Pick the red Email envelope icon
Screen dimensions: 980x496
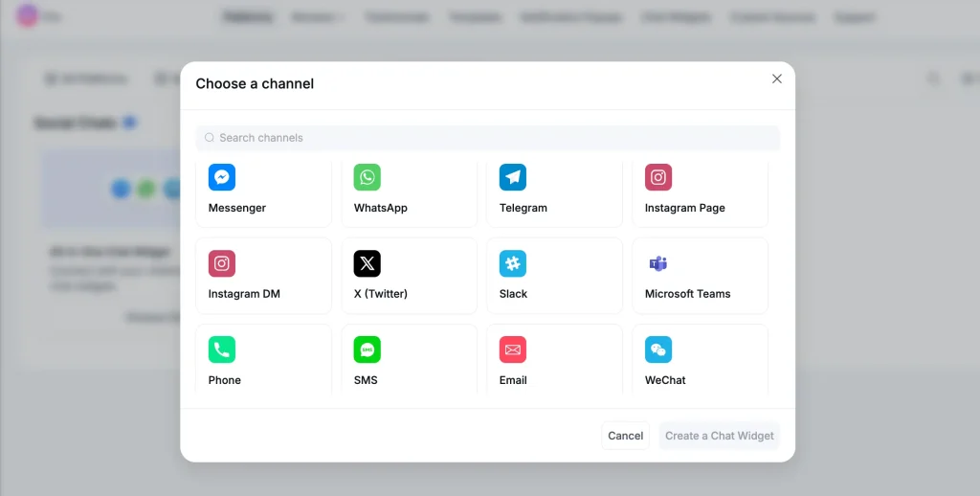click(x=513, y=349)
